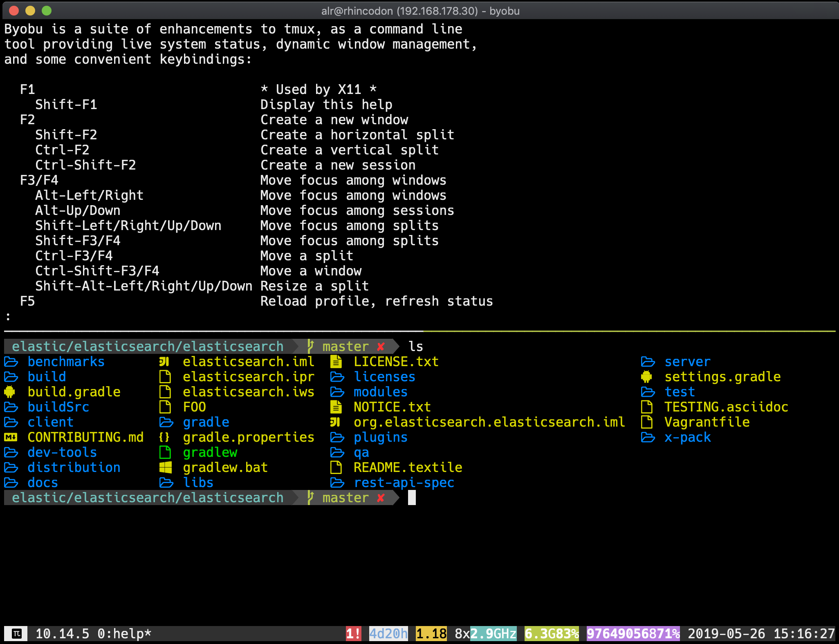Click the git branch icon before master on bottom prompt
Image resolution: width=839 pixels, height=644 pixels.
[x=311, y=498]
